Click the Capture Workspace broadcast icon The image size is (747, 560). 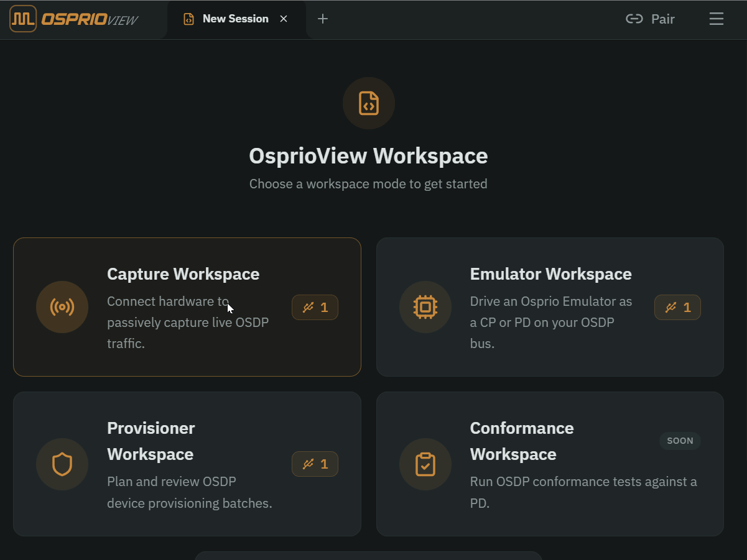[x=62, y=307]
